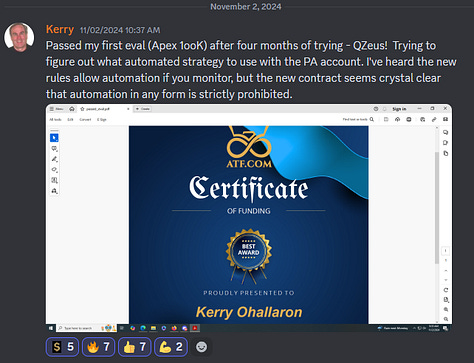Close the passed_eval.pdf tab
Viewport: 474px width, 363px height.
coord(128,109)
